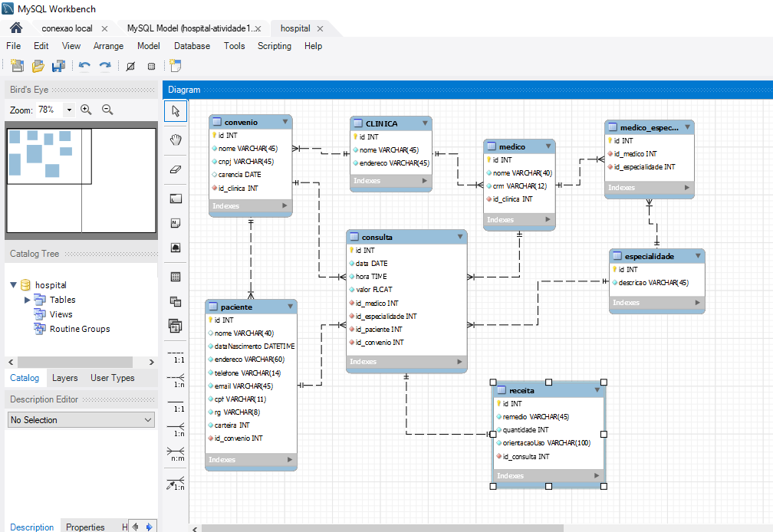Toggle the grid icon in the top toolbar
Viewport: 773px width, 532px height.
(x=150, y=66)
